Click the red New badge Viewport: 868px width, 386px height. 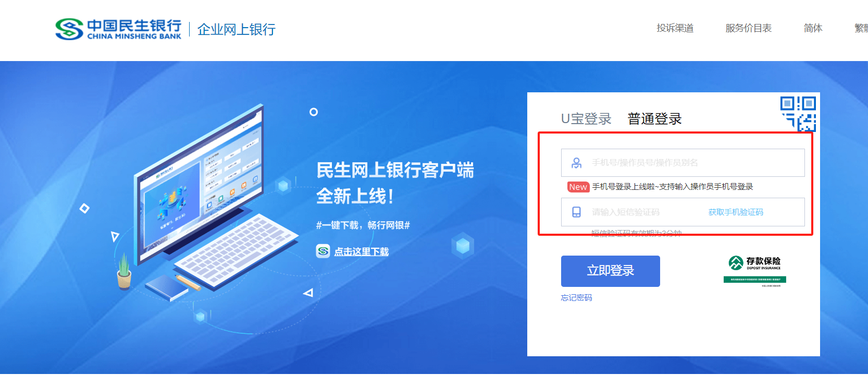[x=578, y=187]
